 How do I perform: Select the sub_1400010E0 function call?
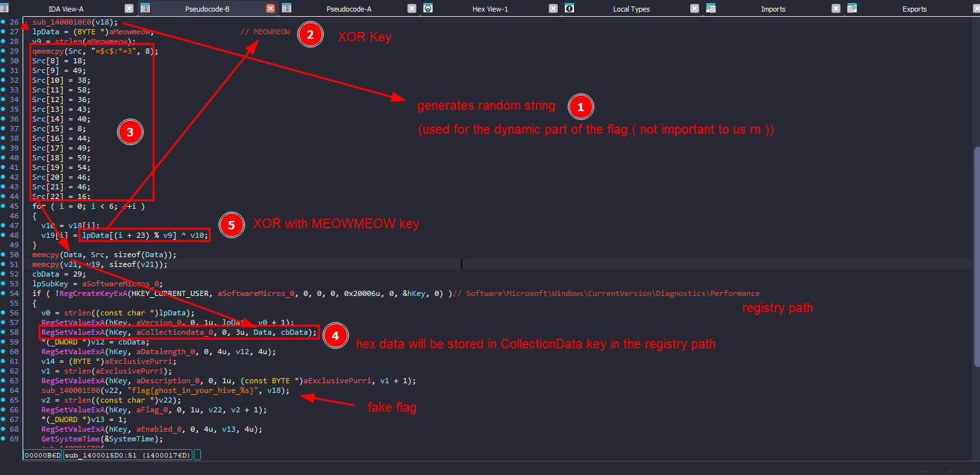[x=61, y=22]
